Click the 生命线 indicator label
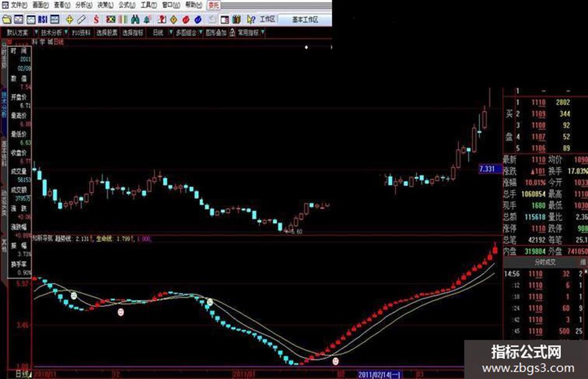 104,238
